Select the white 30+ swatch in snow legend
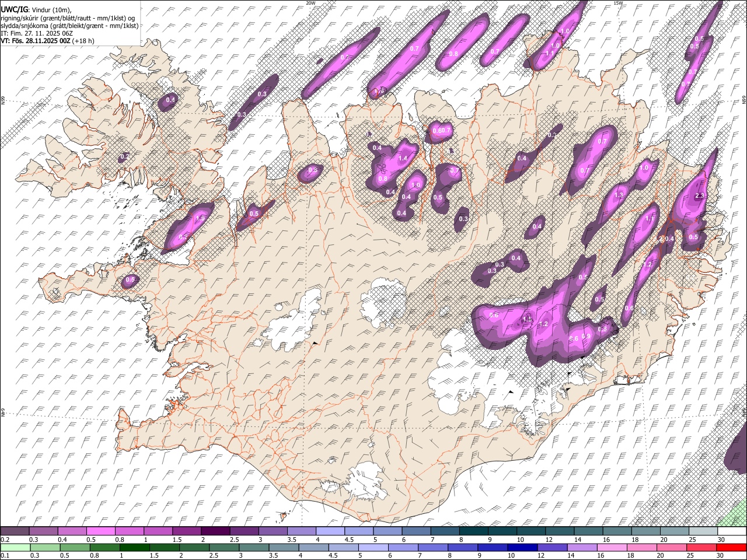The image size is (747, 560). 732,531
